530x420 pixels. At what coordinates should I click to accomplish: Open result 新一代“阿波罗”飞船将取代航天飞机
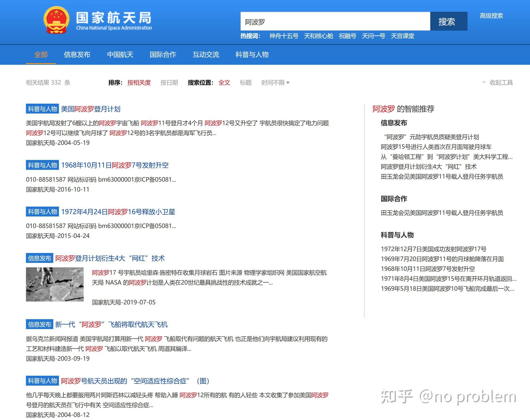(111, 324)
